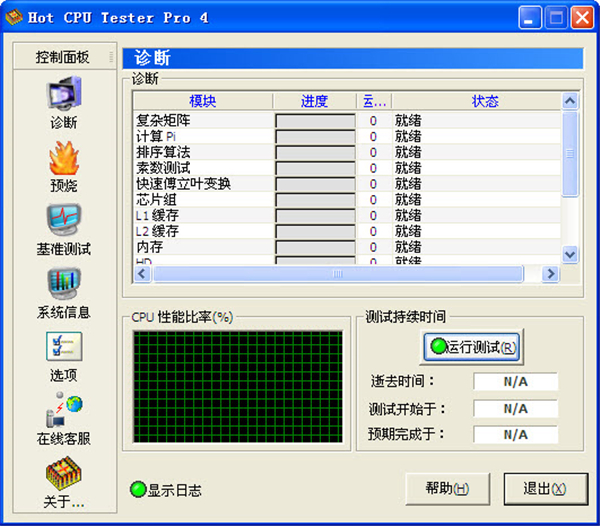Click the 运行测试(R) run test button

tap(471, 347)
